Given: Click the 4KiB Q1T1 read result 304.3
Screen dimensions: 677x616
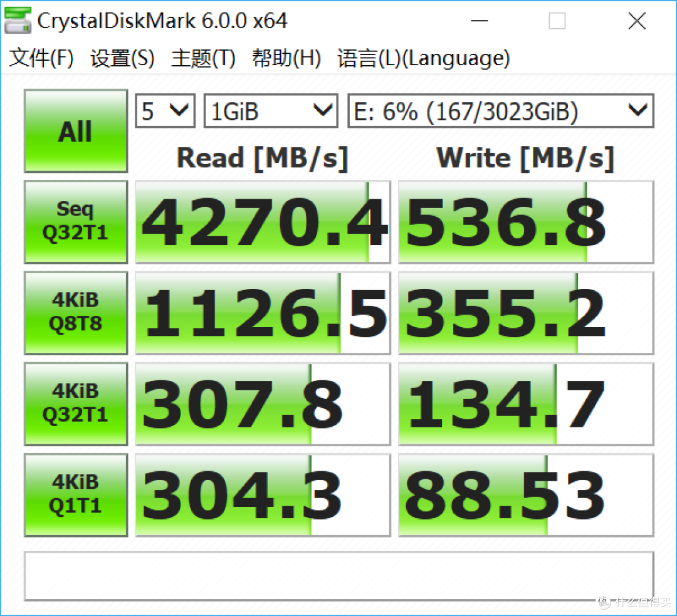Looking at the screenshot, I should 263,495.
